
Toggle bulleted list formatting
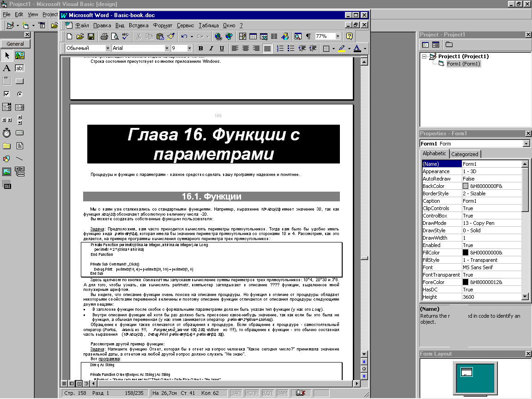[x=291, y=48]
